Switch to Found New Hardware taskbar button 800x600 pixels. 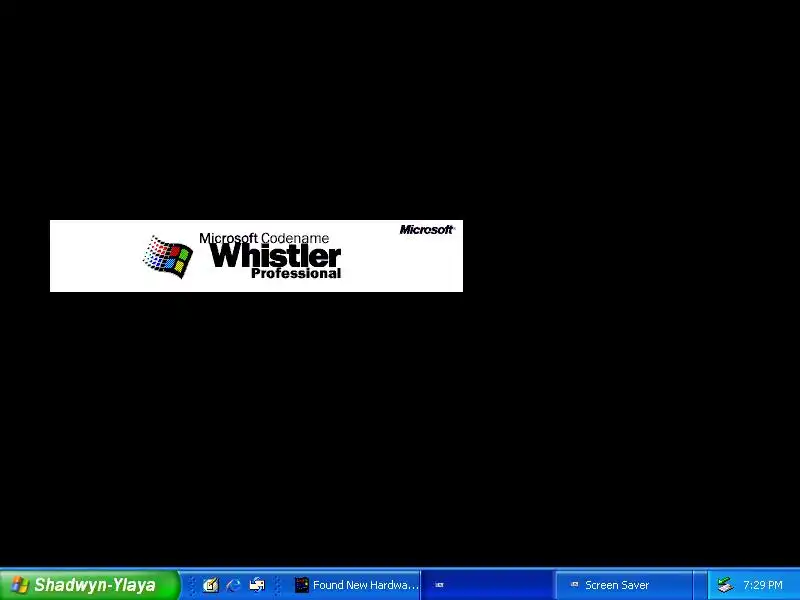pos(355,585)
